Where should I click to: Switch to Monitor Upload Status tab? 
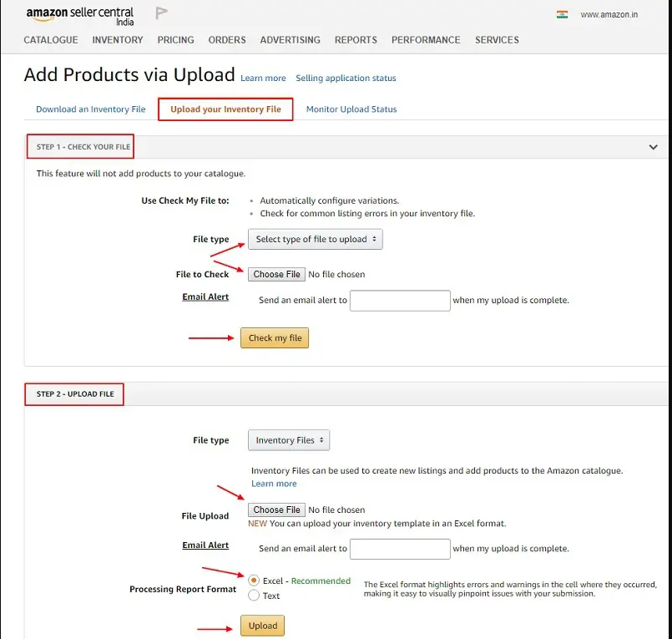[x=351, y=109]
